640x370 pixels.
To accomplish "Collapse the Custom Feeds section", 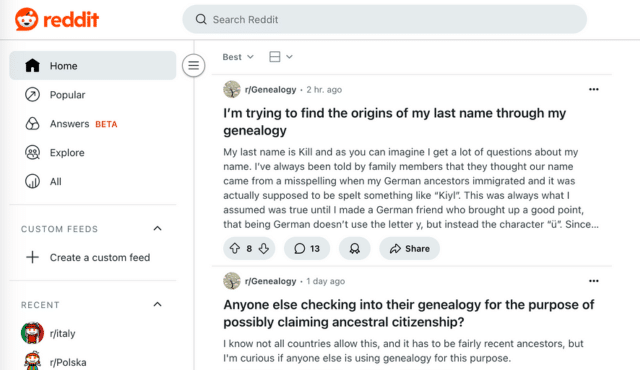I will click(x=158, y=228).
